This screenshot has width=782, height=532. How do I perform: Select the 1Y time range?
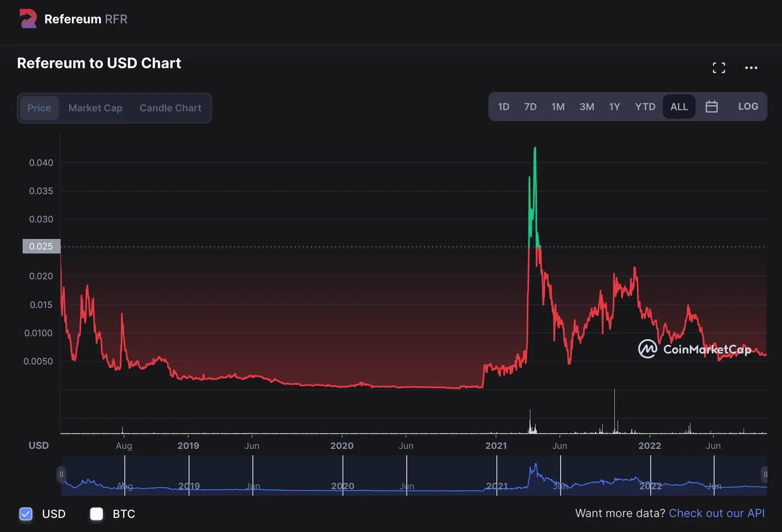pyautogui.click(x=614, y=106)
